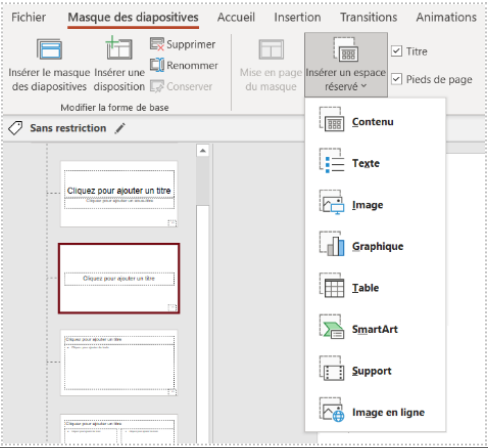
Task: Click the Insérer une disposition icon
Action: [x=119, y=48]
